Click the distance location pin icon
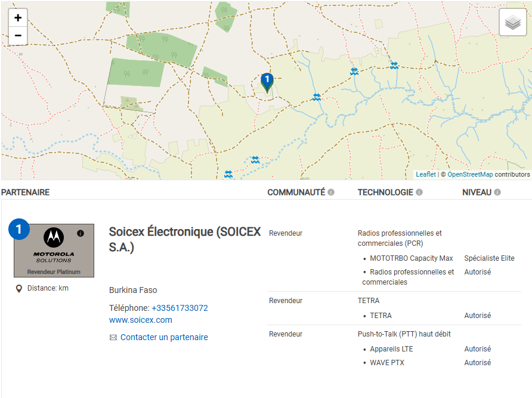Screen dimensions: 532x398 click(x=19, y=289)
